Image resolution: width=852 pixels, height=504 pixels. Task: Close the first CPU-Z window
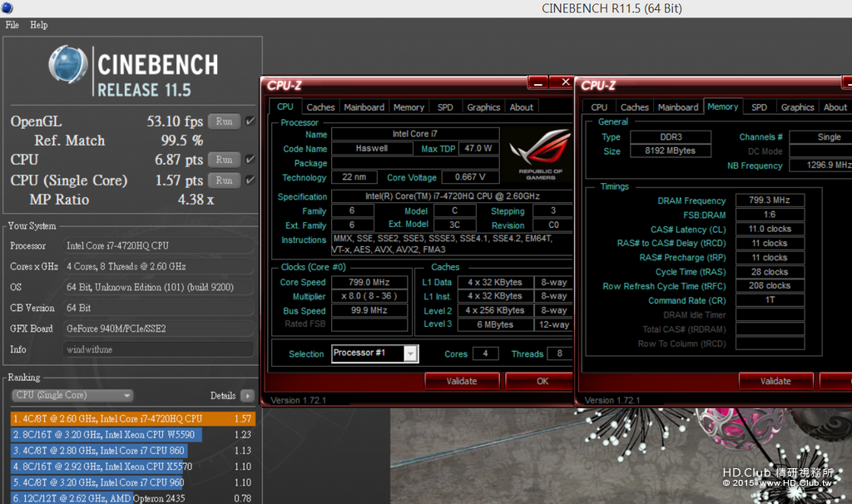click(565, 82)
